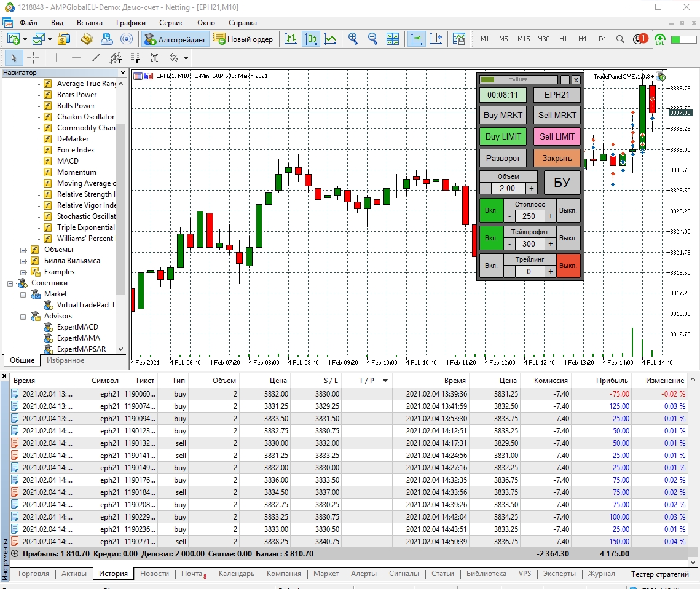Collapse the Советники tree node
This screenshot has height=589, width=700.
(x=10, y=283)
